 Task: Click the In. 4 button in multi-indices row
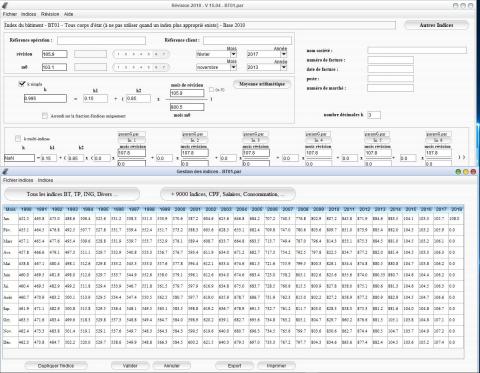[318, 140]
